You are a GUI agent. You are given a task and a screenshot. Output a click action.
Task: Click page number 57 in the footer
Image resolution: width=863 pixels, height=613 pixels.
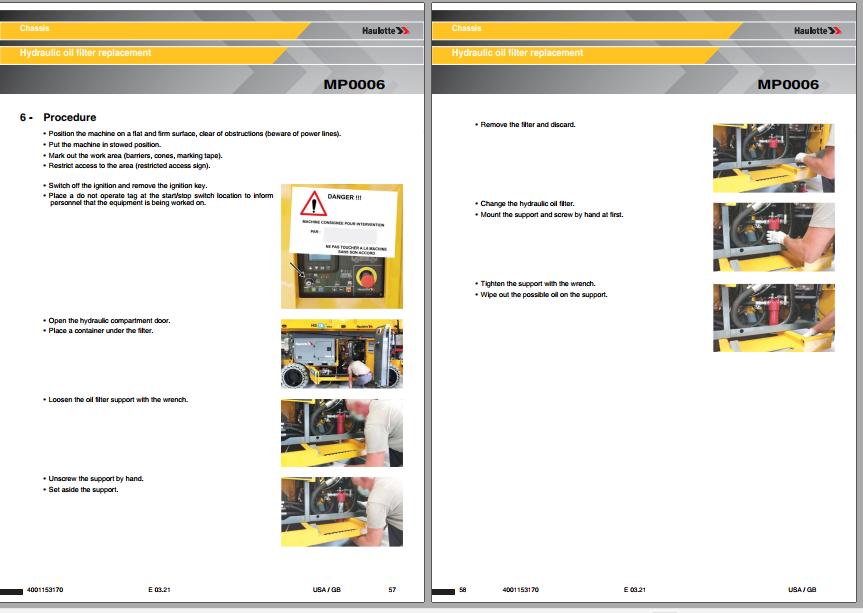[x=392, y=590]
